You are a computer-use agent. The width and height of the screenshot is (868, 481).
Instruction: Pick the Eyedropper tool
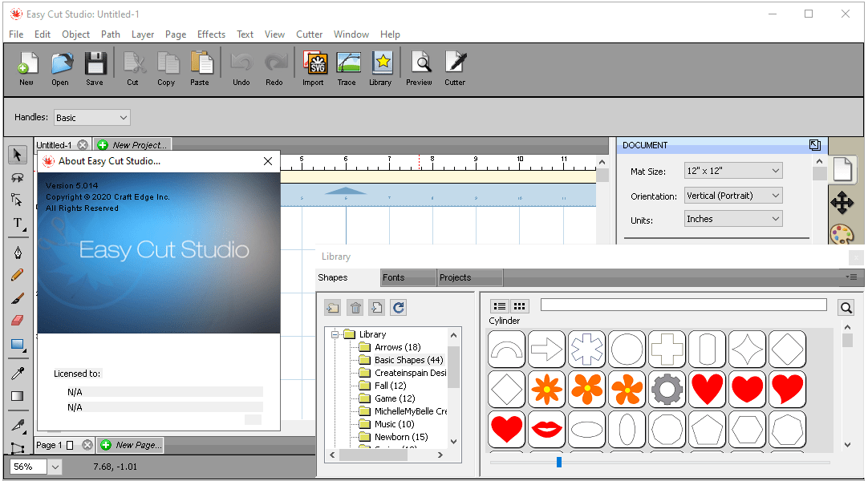(x=17, y=373)
